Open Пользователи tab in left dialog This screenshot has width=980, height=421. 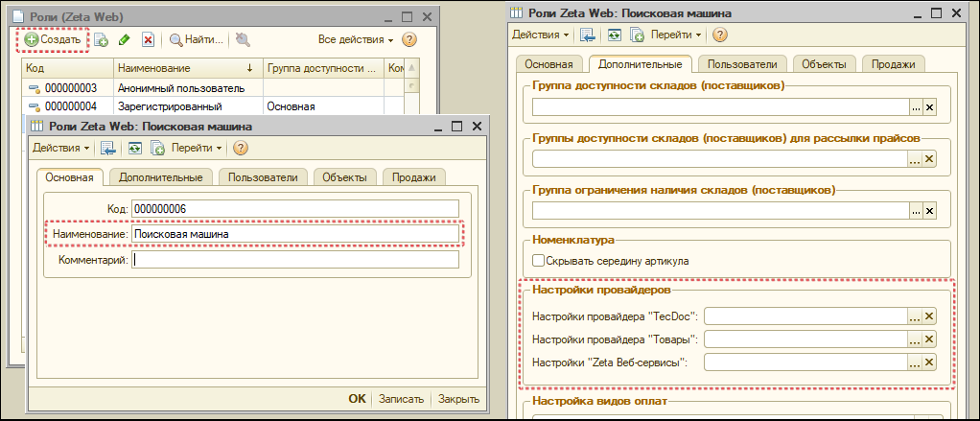click(263, 177)
